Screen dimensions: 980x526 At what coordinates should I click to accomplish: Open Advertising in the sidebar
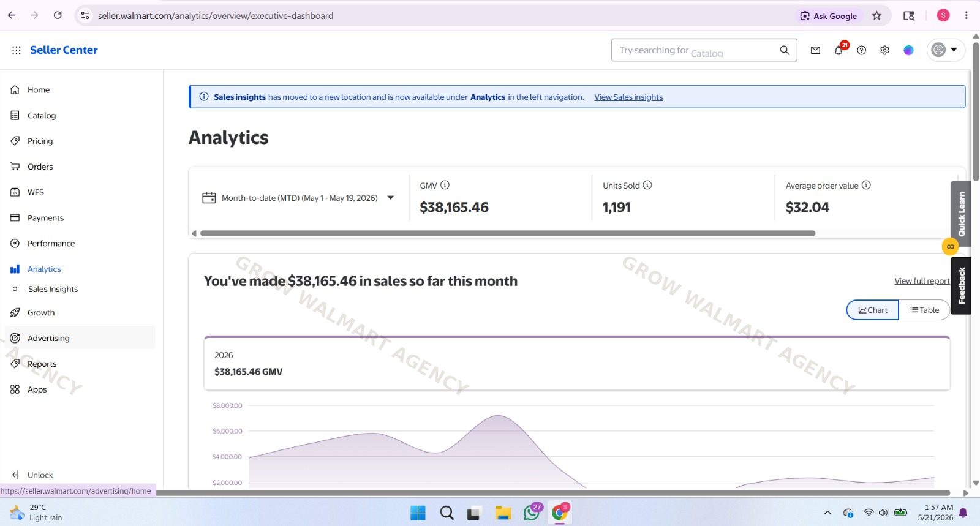48,339
